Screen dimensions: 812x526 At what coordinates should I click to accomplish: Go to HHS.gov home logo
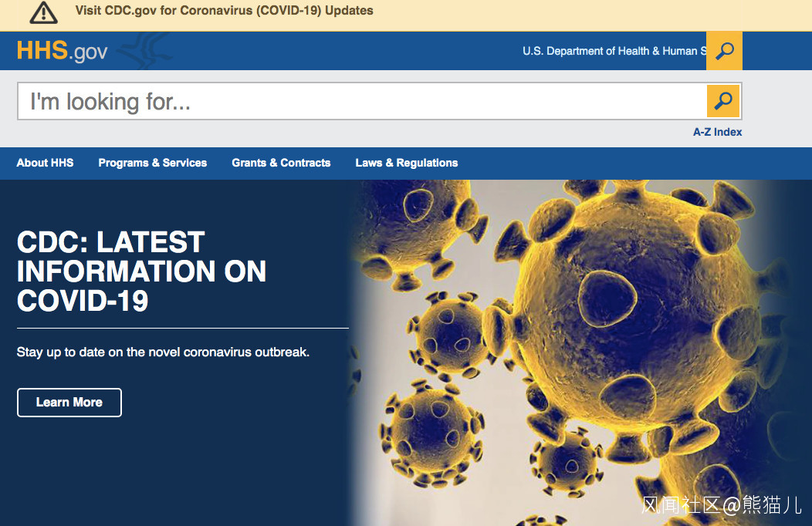[x=63, y=51]
